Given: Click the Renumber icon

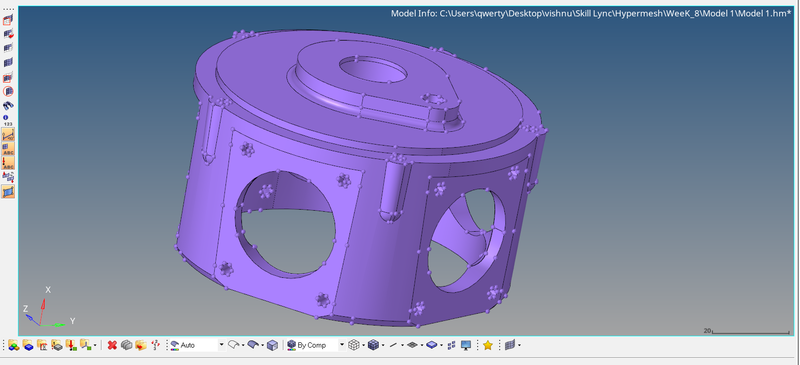Looking at the screenshot, I should point(156,346).
